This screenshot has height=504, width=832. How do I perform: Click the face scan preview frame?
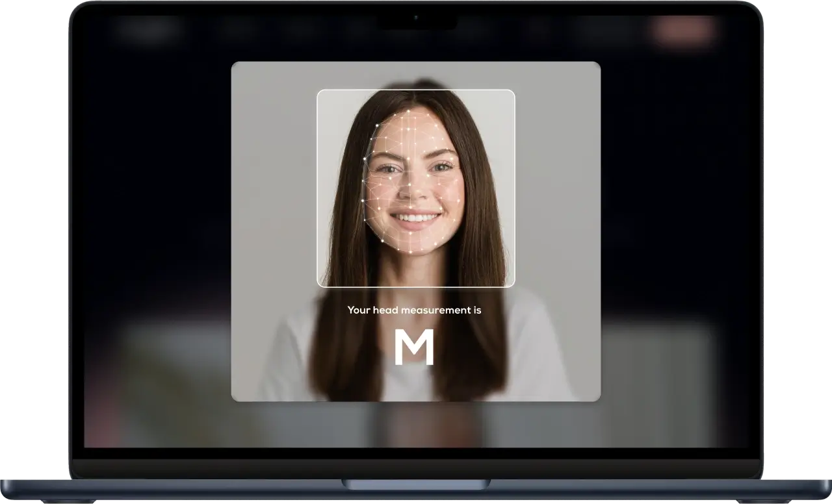click(416, 188)
